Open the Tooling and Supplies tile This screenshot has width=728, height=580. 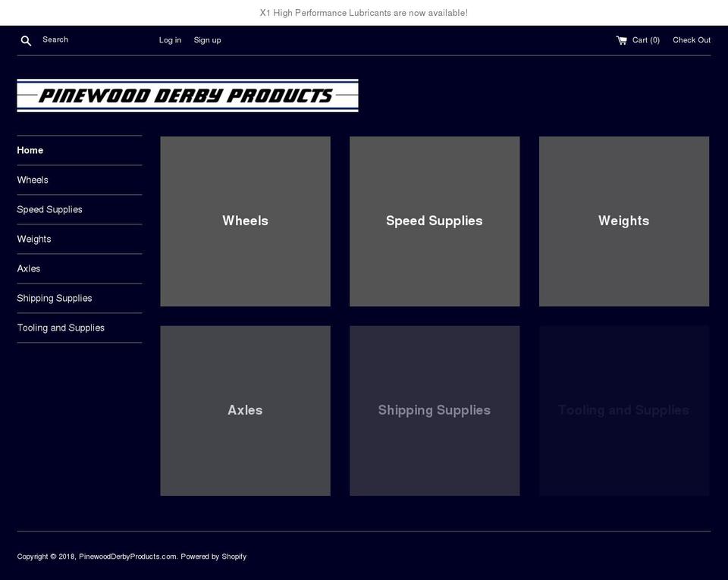tap(624, 411)
